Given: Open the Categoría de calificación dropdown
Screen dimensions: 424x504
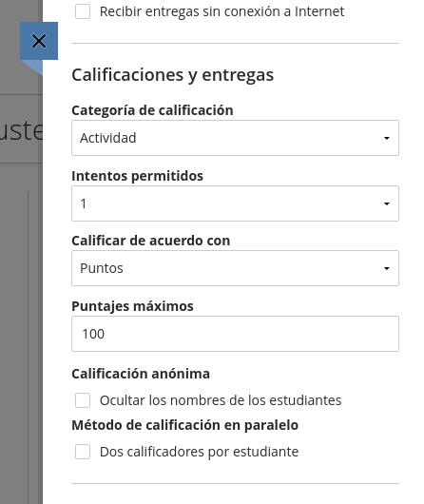Looking at the screenshot, I should coord(235,138).
